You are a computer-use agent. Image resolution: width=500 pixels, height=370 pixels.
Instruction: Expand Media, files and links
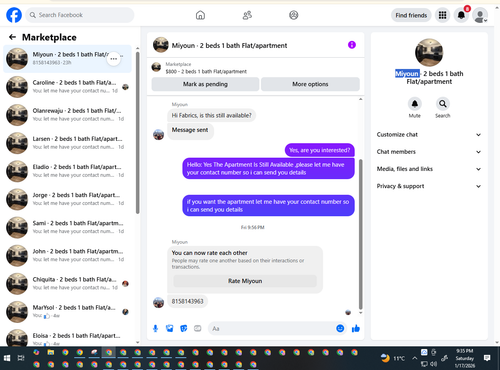[x=429, y=169]
